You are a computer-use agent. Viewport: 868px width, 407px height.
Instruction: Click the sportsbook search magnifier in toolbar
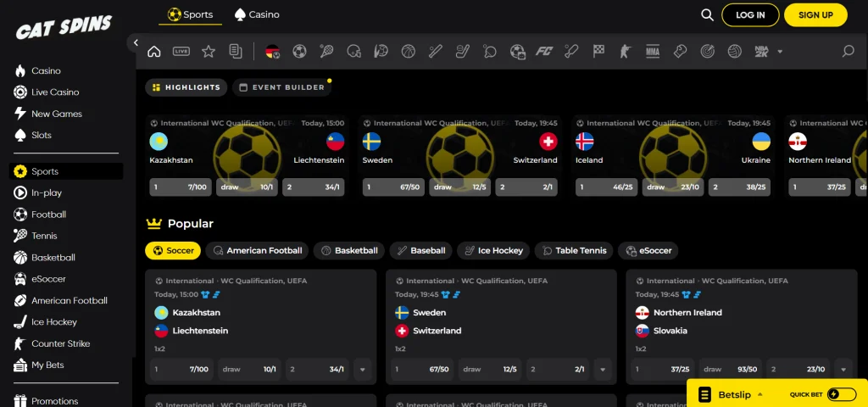pyautogui.click(x=848, y=52)
